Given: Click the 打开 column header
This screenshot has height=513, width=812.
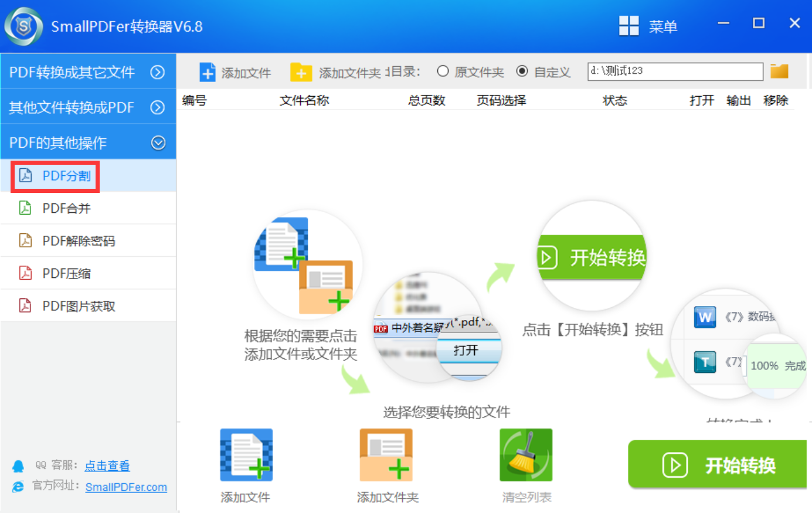Looking at the screenshot, I should tap(702, 100).
